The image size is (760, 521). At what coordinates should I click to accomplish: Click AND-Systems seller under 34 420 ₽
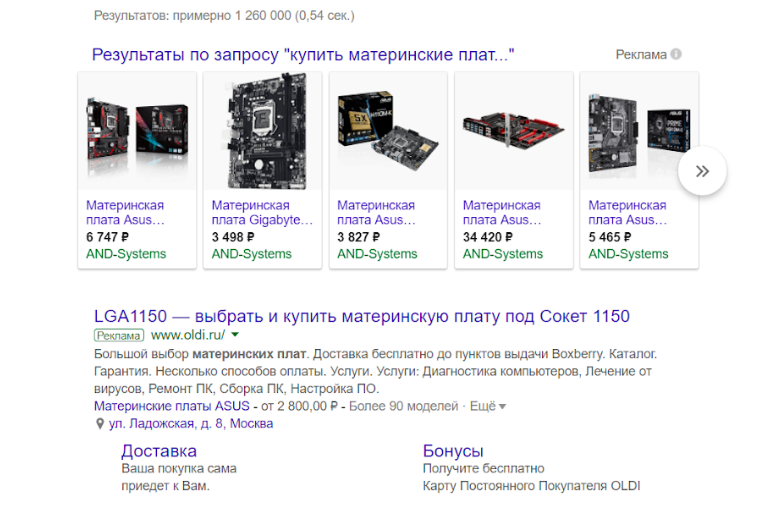(503, 254)
